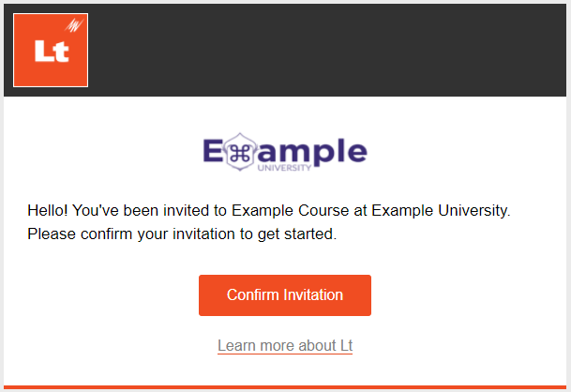Click 'Example University' in the invitation sentence
The image size is (571, 392).
[x=439, y=211]
